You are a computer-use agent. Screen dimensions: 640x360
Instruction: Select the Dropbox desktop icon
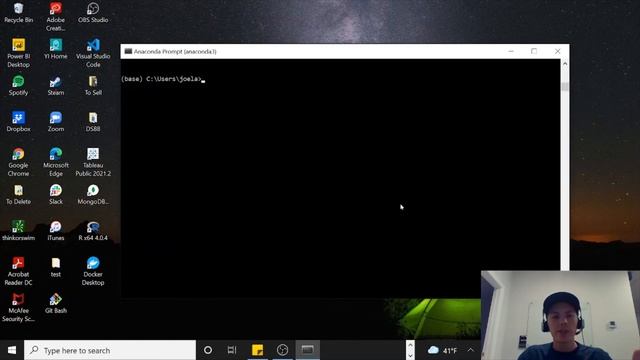click(18, 122)
